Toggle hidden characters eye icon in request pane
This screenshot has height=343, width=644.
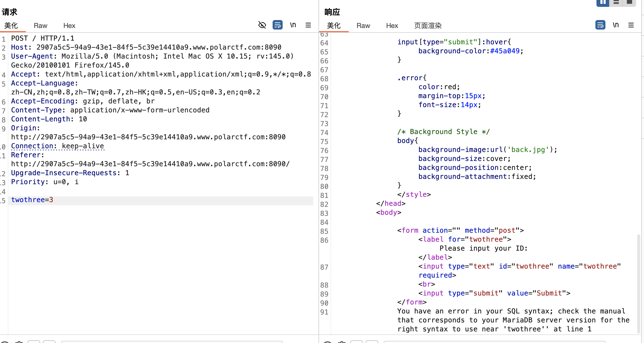(x=262, y=25)
